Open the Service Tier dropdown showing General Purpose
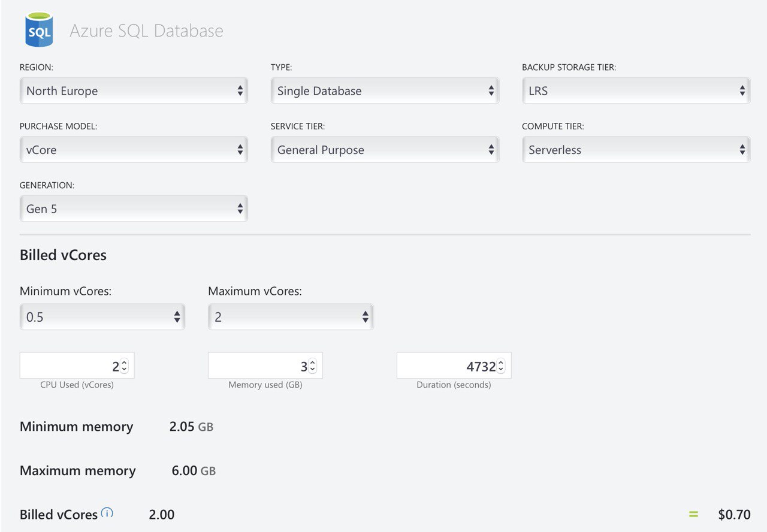The image size is (767, 532). tap(385, 150)
